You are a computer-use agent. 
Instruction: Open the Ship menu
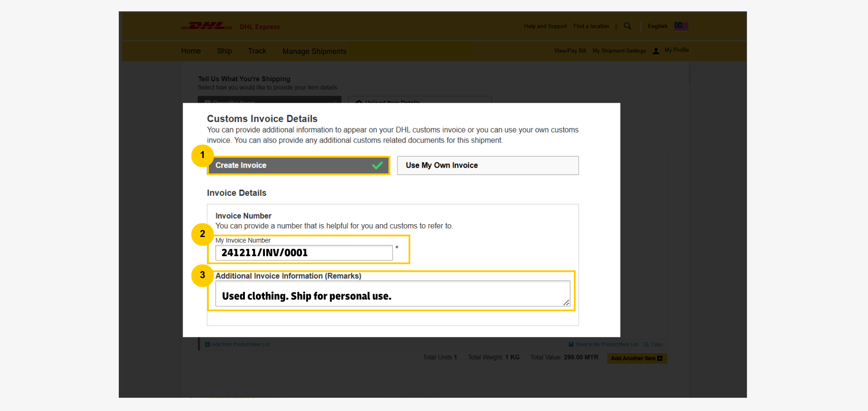pyautogui.click(x=224, y=51)
